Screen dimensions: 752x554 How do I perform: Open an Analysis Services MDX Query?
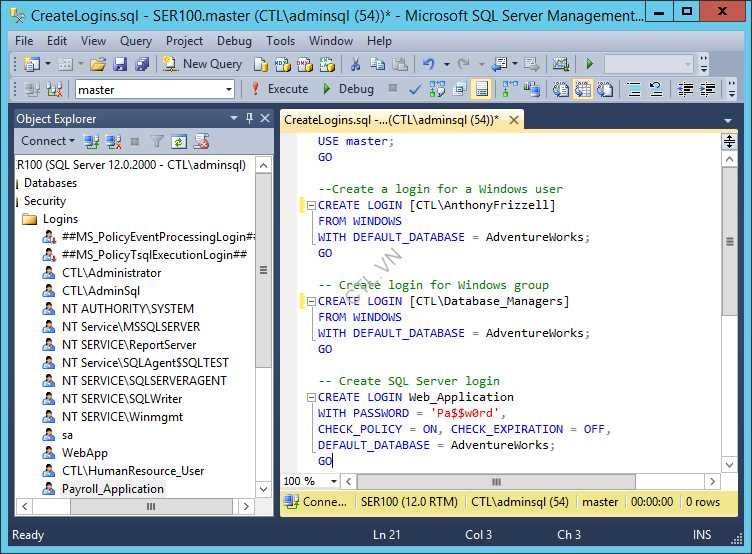click(282, 64)
